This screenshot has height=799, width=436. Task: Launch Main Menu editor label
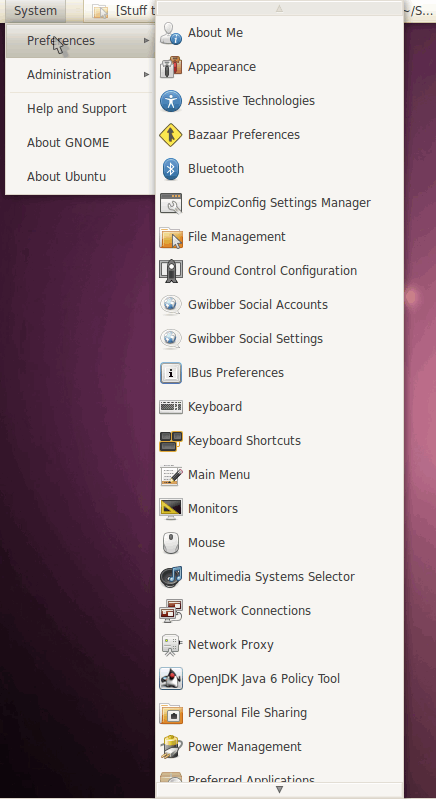pyautogui.click(x=219, y=475)
